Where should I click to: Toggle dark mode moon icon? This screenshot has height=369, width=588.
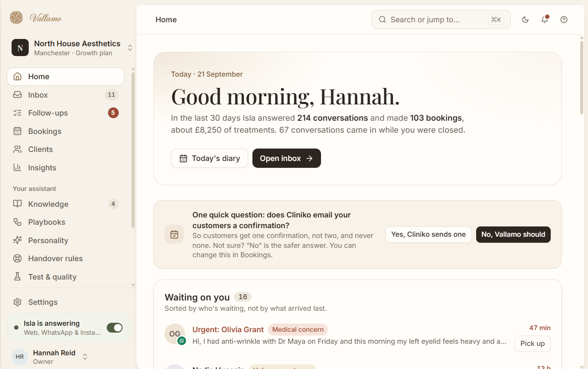(525, 19)
